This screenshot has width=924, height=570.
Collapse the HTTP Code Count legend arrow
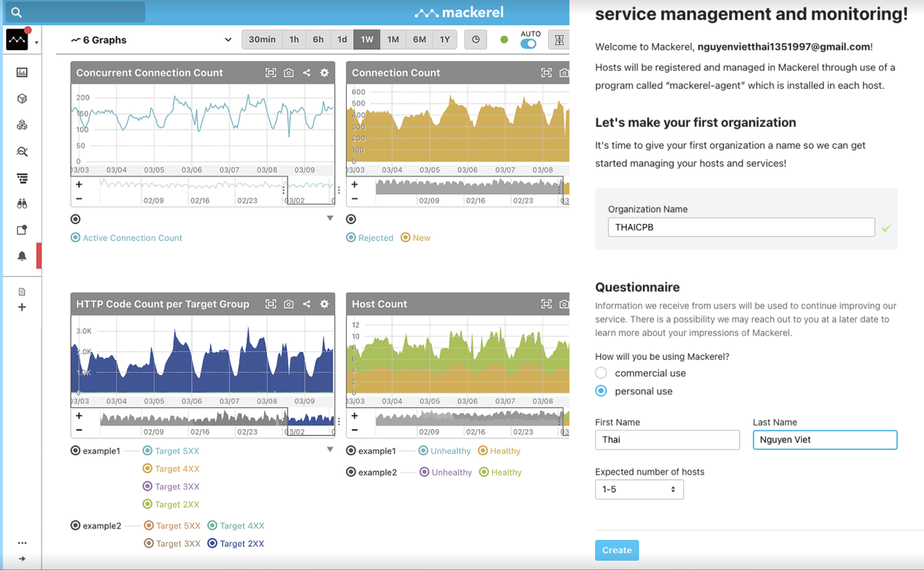point(330,450)
